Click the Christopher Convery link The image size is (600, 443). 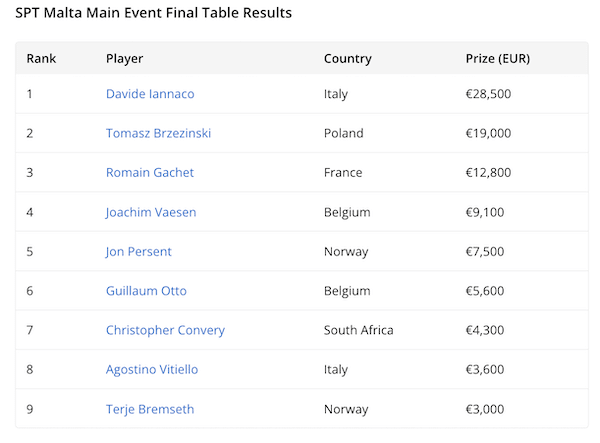tap(165, 330)
